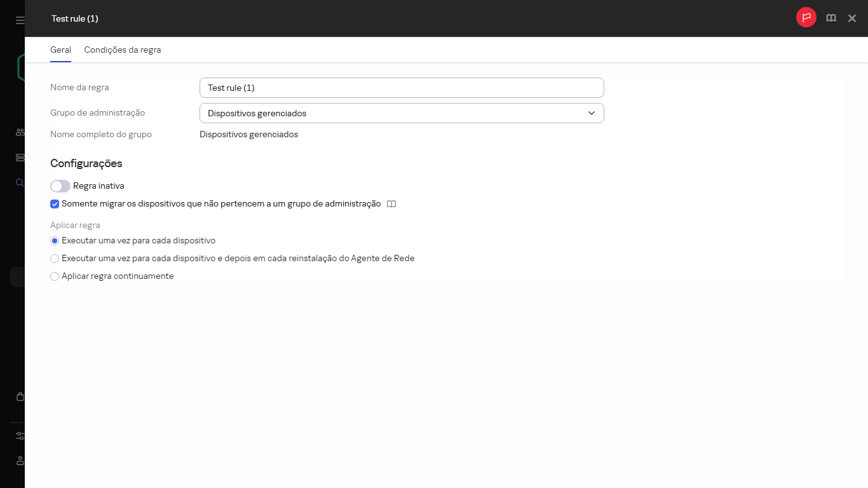Click the devices icon in the sidebar

(19, 157)
